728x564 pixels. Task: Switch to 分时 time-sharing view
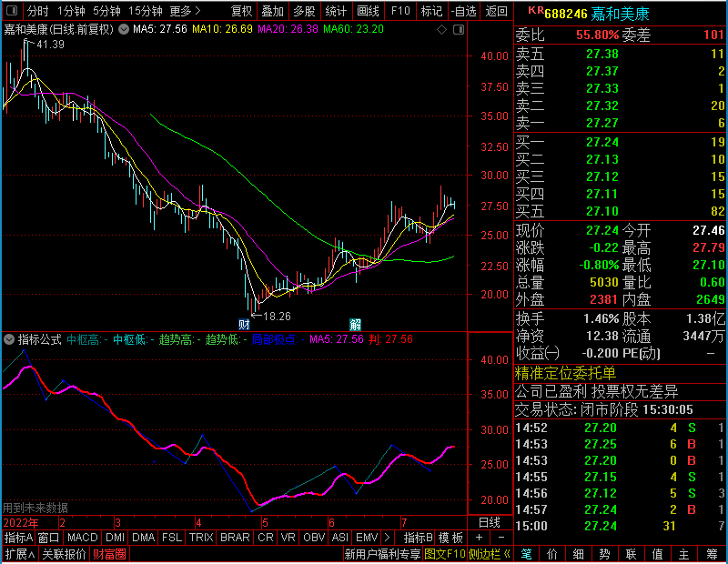click(x=37, y=11)
